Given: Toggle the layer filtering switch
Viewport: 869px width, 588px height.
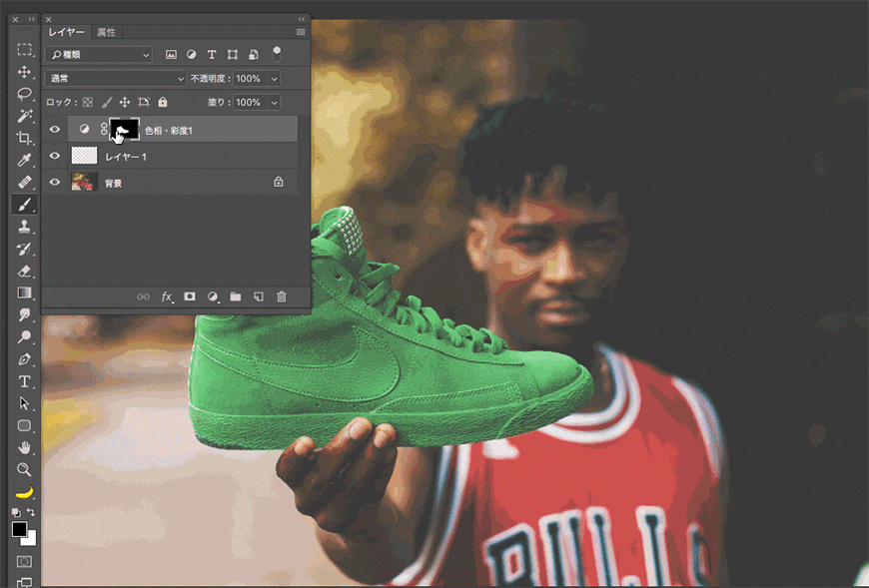Looking at the screenshot, I should (x=277, y=54).
